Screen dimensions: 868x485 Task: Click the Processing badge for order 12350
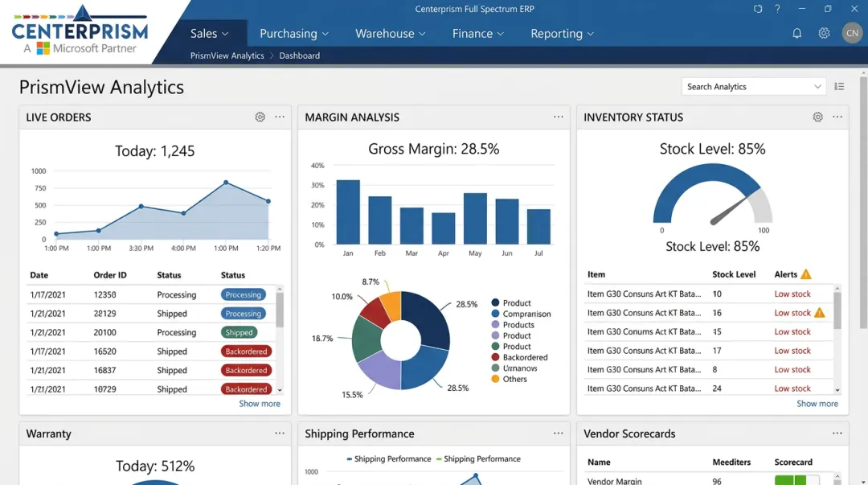[x=243, y=294]
